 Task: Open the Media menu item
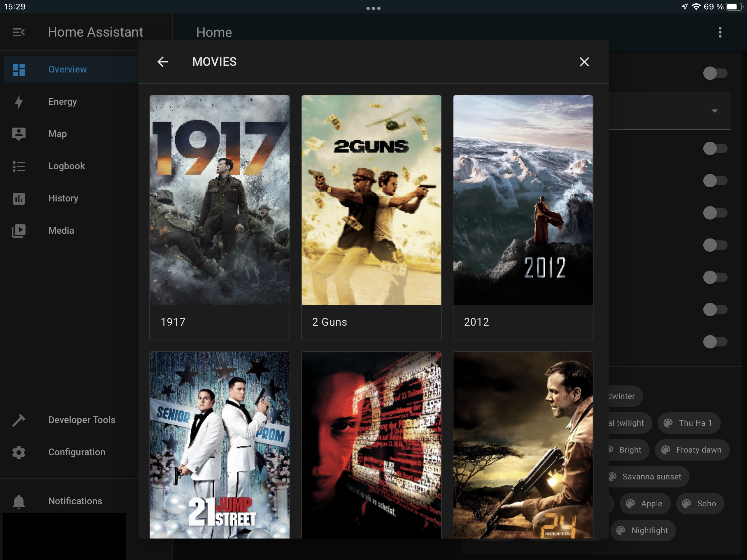click(71, 231)
